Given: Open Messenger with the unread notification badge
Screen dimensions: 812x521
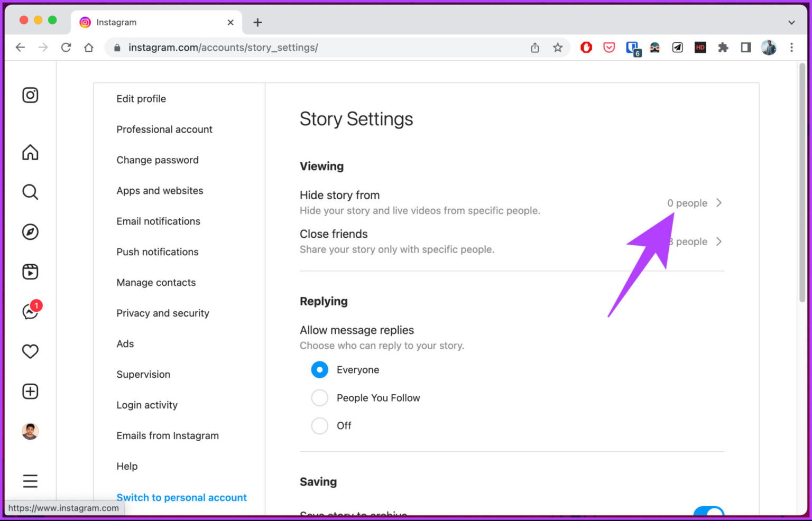Looking at the screenshot, I should 30,311.
